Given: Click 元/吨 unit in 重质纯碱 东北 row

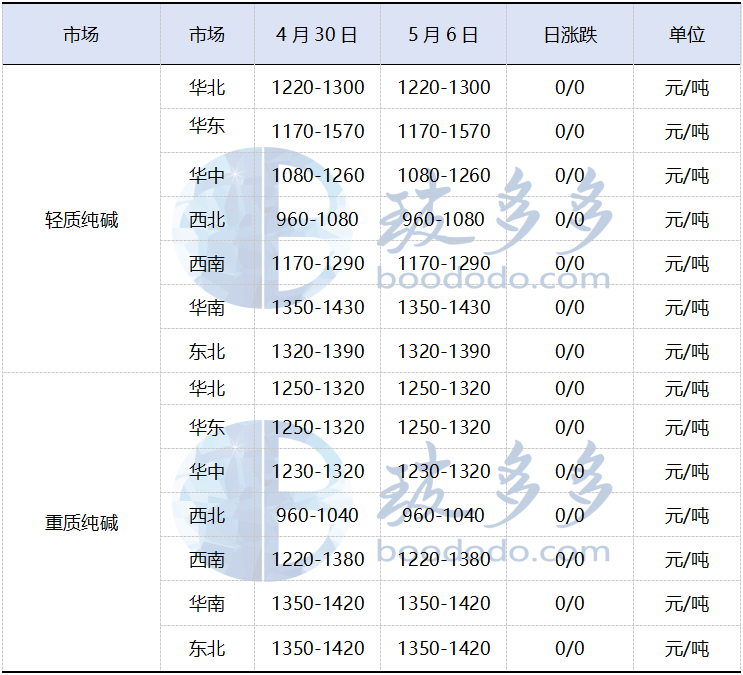Looking at the screenshot, I should point(687,649).
